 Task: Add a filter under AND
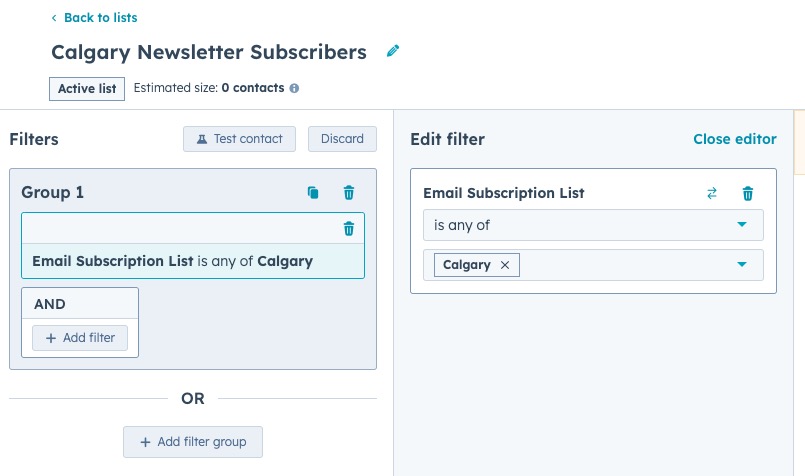(x=80, y=338)
